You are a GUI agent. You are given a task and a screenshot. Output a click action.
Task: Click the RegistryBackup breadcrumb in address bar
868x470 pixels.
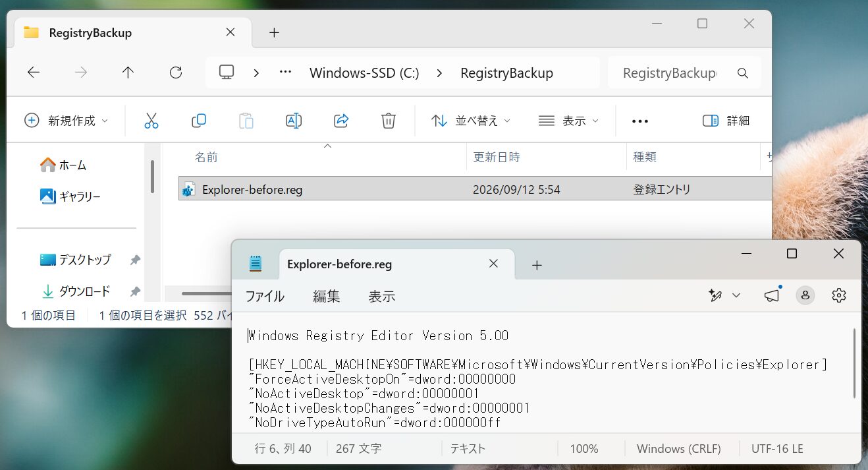506,73
